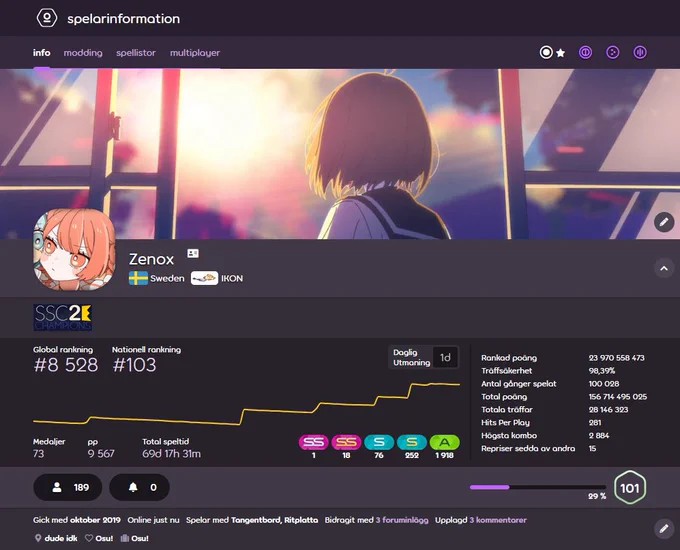Select the osu!catch mode icon
The width and height of the screenshot is (680, 550).
(612, 52)
